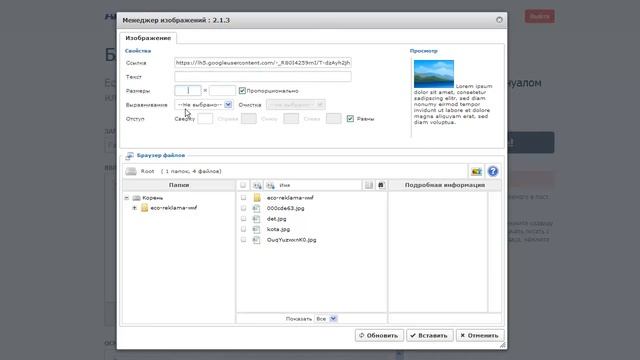Click the height field in Размеры

[x=222, y=91]
